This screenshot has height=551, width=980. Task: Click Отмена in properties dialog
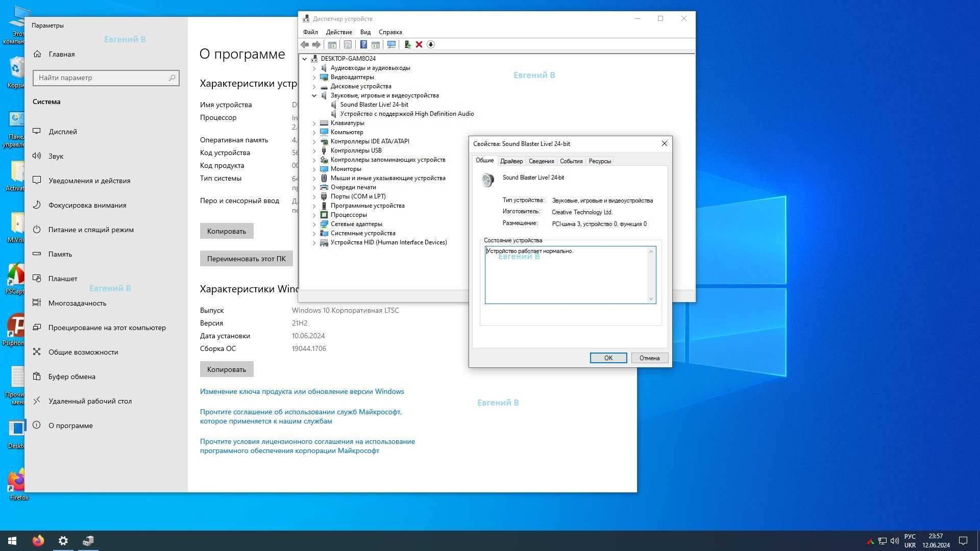point(650,358)
